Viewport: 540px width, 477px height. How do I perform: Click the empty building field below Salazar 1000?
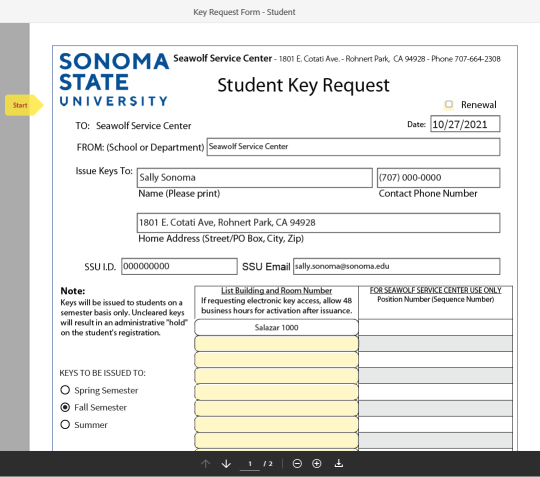point(276,344)
